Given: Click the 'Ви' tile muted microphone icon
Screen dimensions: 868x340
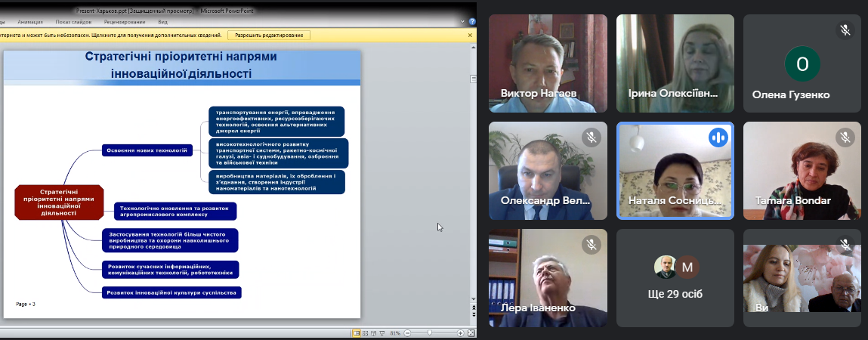Looking at the screenshot, I should 845,244.
